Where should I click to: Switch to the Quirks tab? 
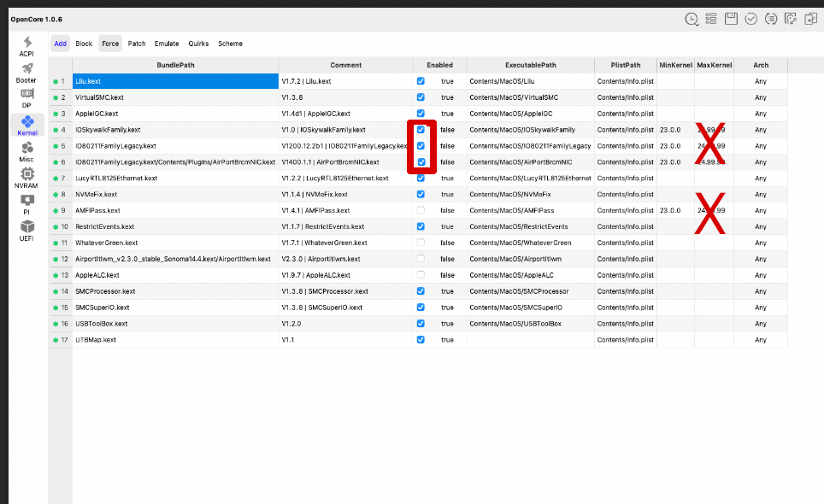coord(198,44)
